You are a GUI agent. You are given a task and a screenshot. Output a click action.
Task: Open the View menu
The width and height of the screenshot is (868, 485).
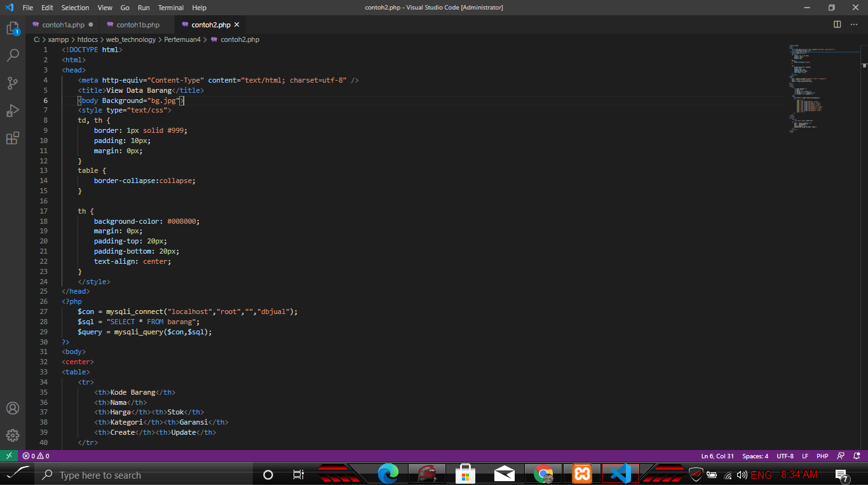(x=105, y=8)
